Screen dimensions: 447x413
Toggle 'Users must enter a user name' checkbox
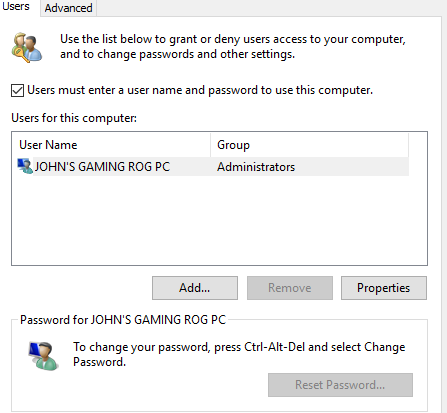(17, 90)
